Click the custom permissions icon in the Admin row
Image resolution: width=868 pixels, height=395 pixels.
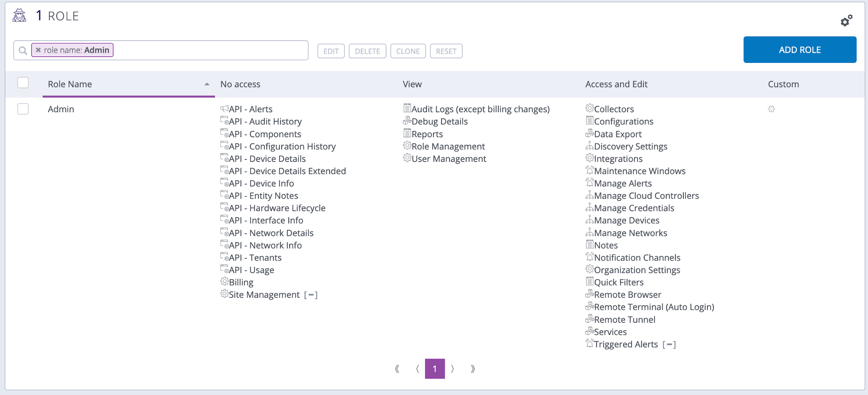(772, 108)
